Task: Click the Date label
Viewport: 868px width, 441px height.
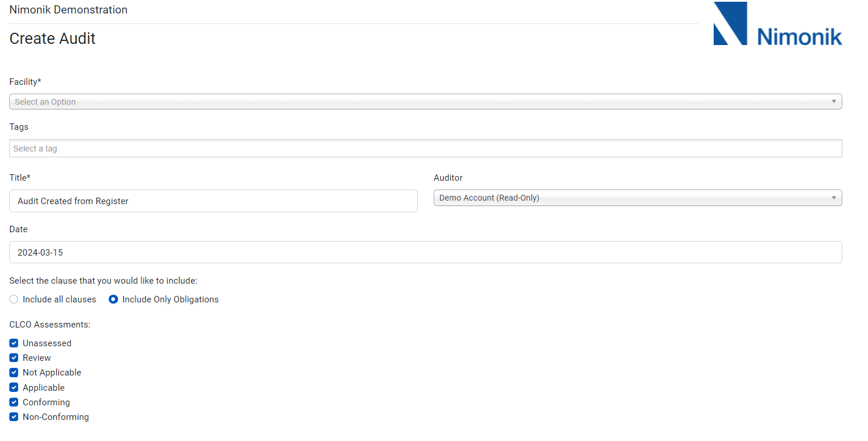Action: [18, 229]
